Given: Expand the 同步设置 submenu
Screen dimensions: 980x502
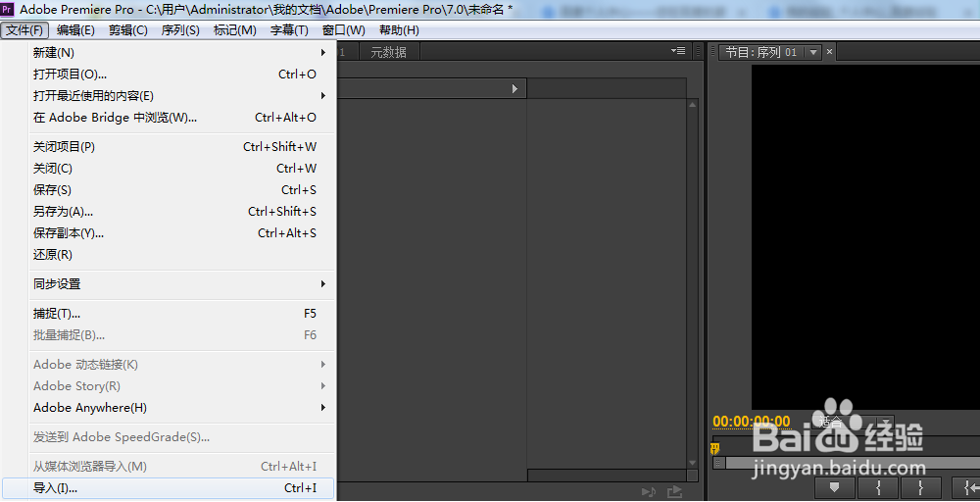Looking at the screenshot, I should click(x=181, y=283).
